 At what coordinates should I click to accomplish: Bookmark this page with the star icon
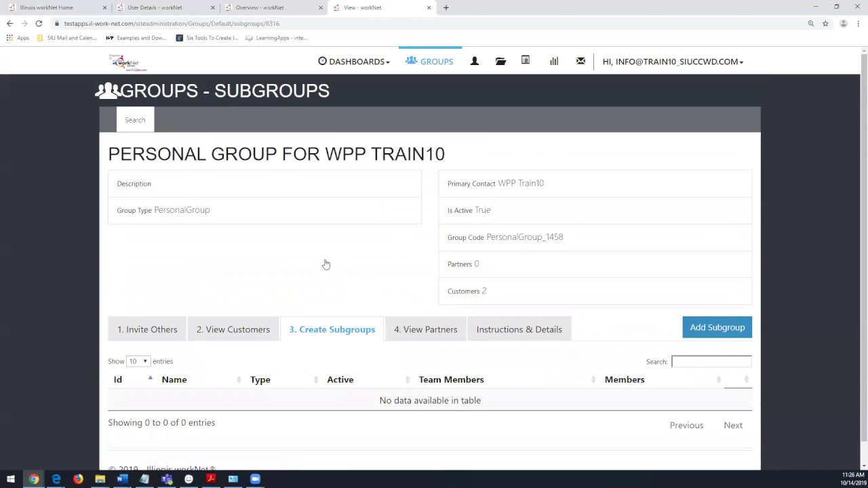coord(825,23)
